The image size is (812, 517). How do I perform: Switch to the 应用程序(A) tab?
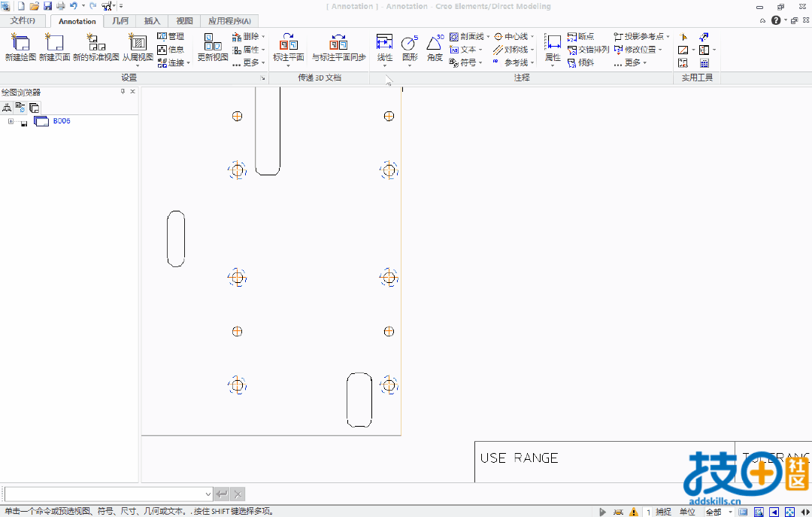coord(229,21)
